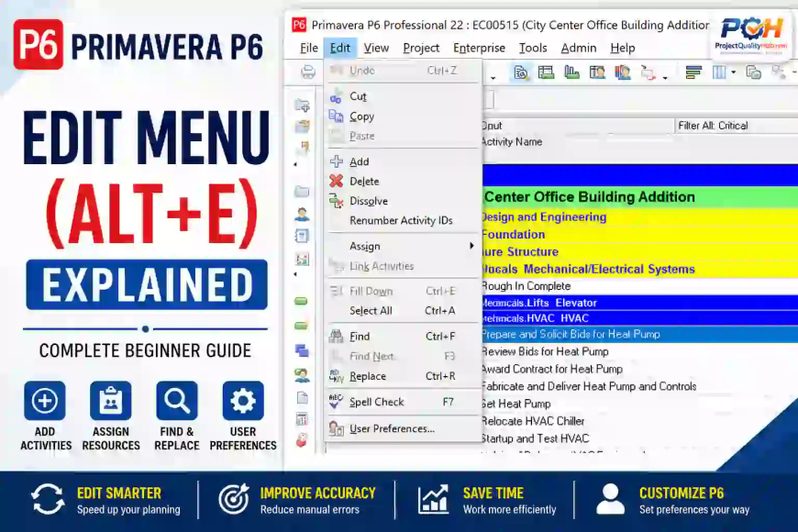
Task: Click the tracking chart icon in sidebar
Action: (302, 259)
